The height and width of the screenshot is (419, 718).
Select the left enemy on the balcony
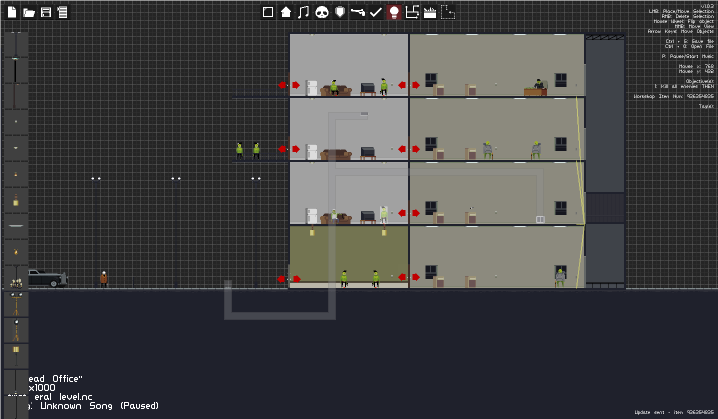point(239,151)
